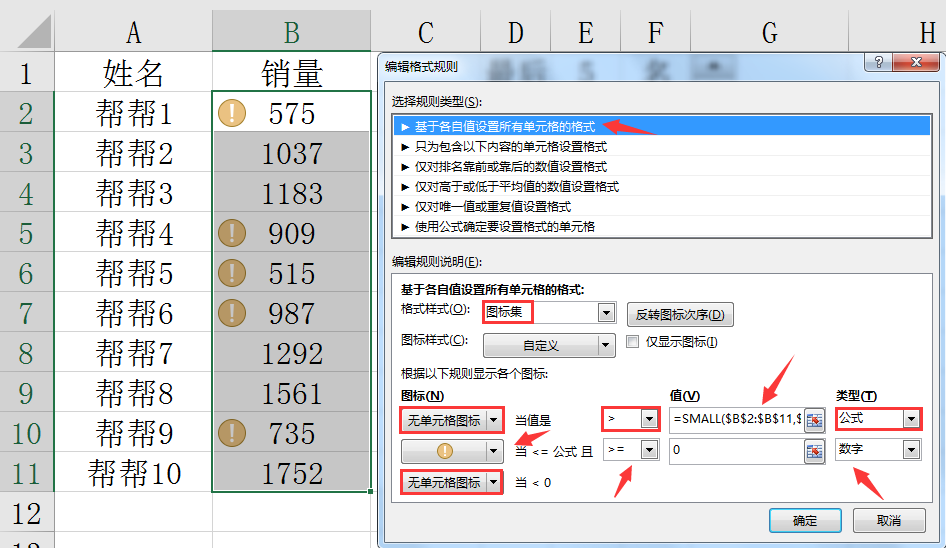Select row 9 header
The height and width of the screenshot is (548, 946).
[x=27, y=392]
